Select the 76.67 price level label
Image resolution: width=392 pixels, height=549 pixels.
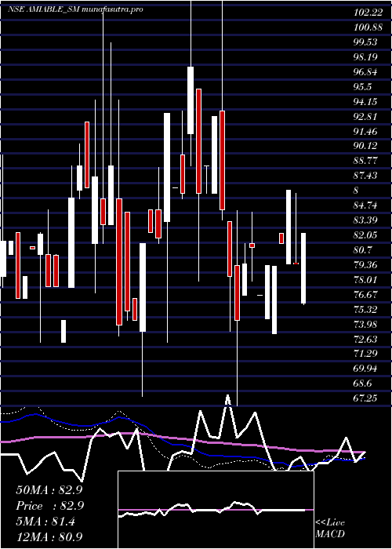point(365,294)
